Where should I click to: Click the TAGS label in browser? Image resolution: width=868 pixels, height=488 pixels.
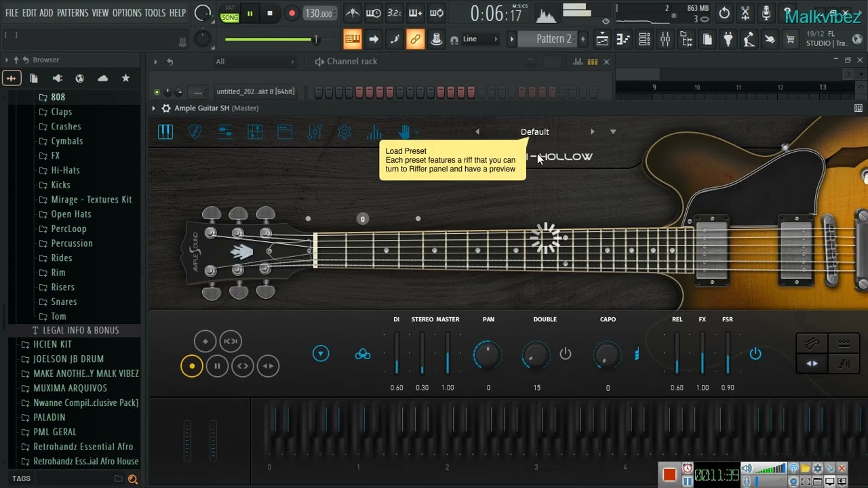click(21, 479)
